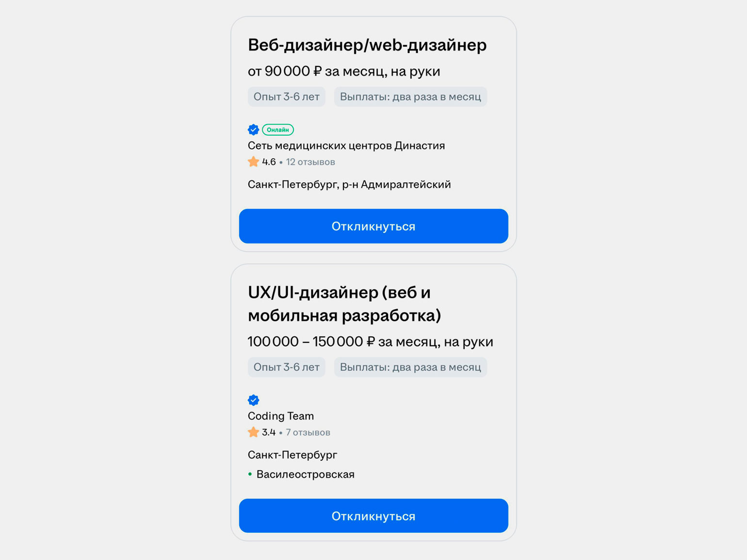This screenshot has width=747, height=560.
Task: Click the green metro dot for Василеостровская
Action: click(x=250, y=474)
